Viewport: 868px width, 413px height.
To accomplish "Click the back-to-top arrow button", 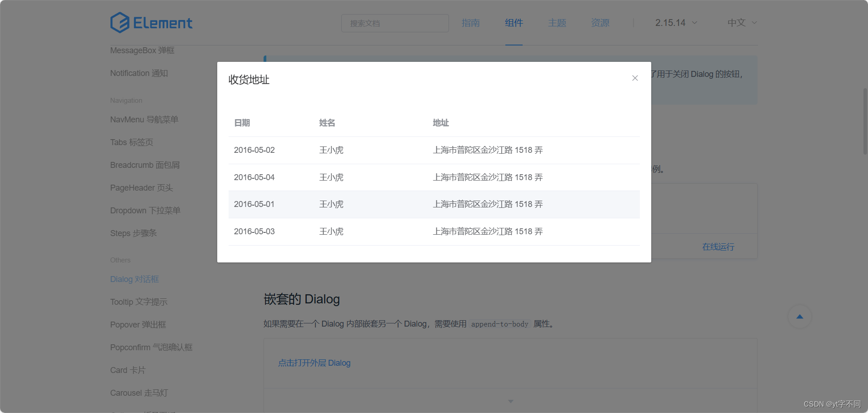I will pyautogui.click(x=799, y=317).
